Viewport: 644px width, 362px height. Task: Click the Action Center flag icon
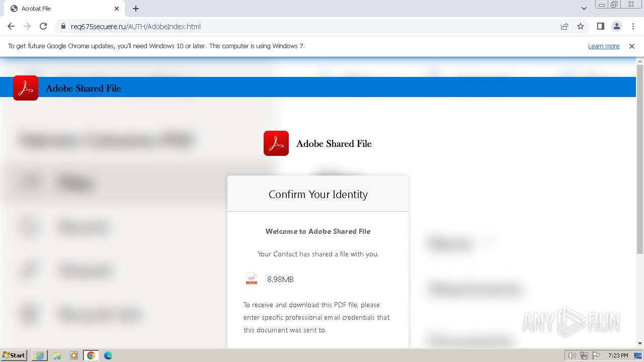coord(596,355)
